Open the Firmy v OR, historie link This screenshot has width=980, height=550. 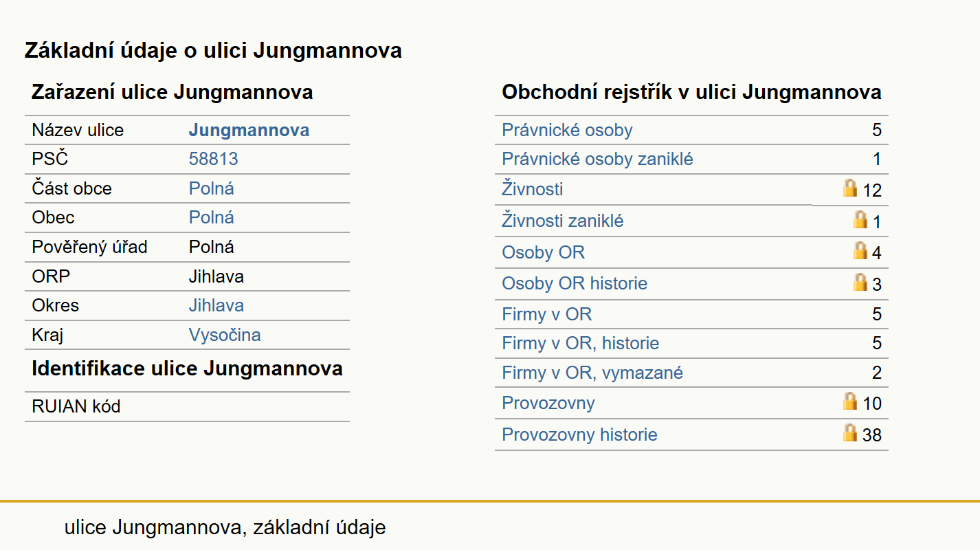pos(580,343)
